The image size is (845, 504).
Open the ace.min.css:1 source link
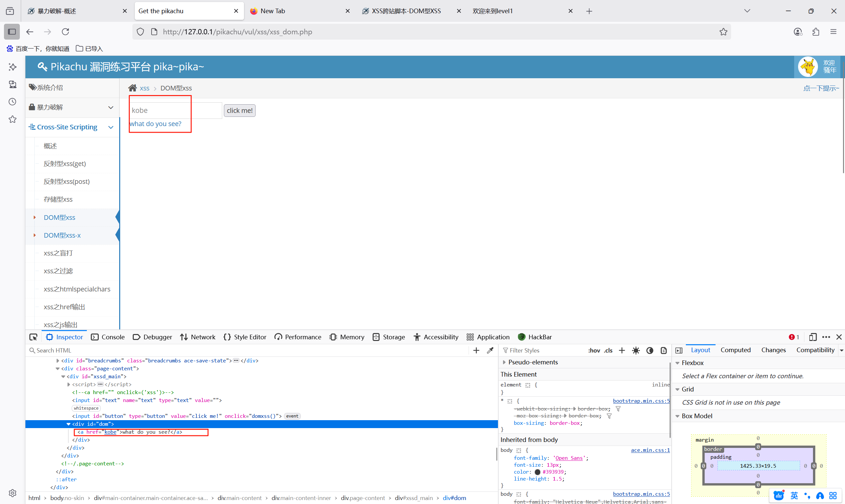(650, 450)
